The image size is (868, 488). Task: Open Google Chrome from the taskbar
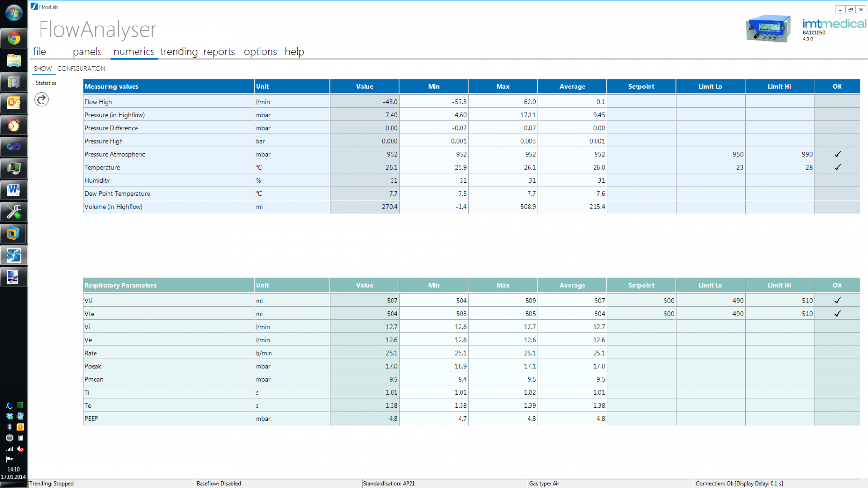14,39
